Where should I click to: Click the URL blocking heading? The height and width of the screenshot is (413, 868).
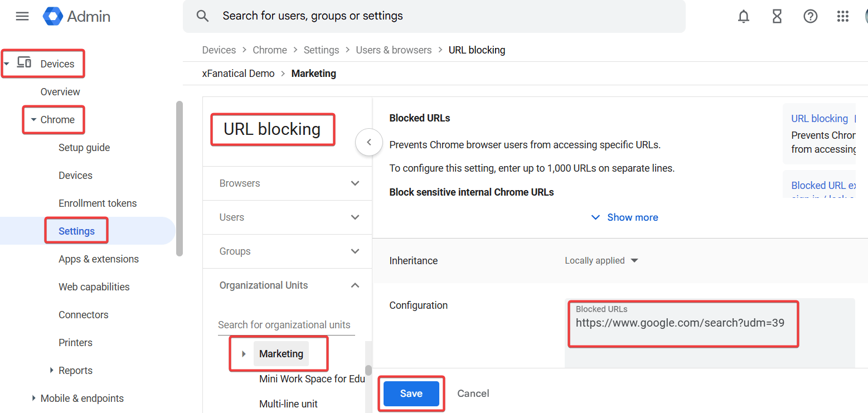272,129
